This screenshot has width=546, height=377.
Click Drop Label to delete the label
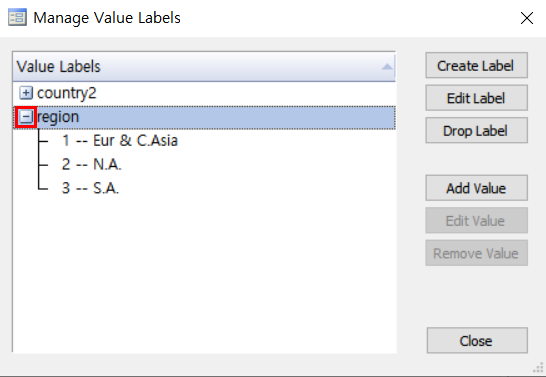[476, 131]
